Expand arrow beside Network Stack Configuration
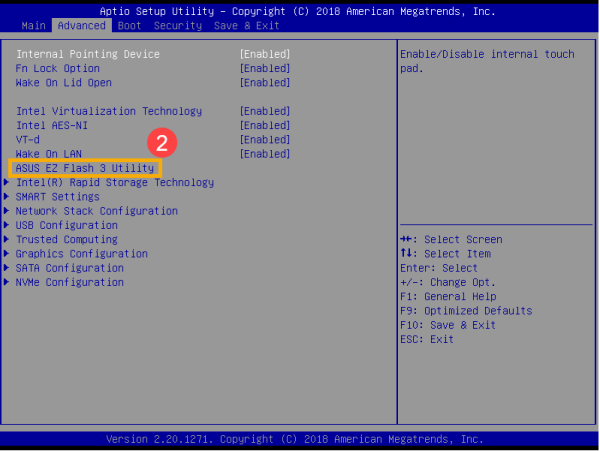The width and height of the screenshot is (600, 451). tap(7, 210)
